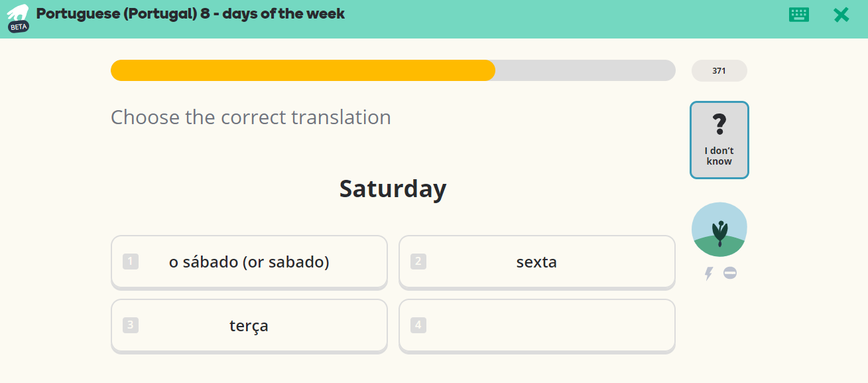868x383 pixels.
Task: Select the number 3 badge
Action: (x=131, y=325)
